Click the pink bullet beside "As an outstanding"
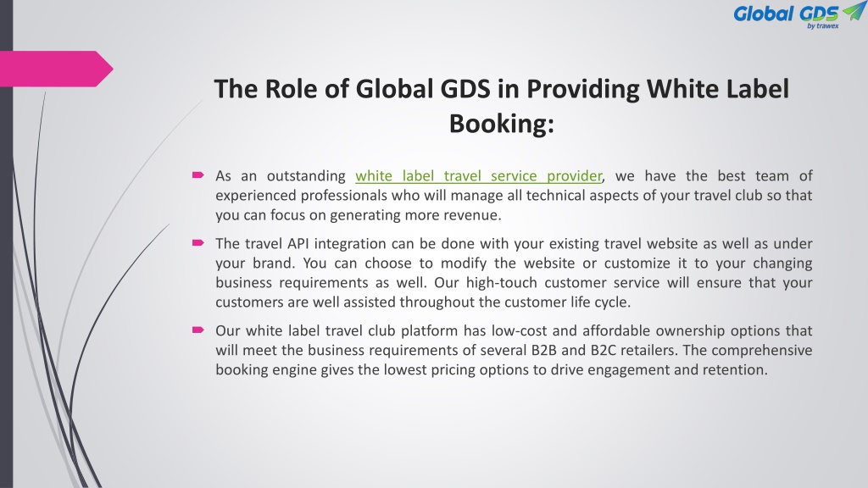The height and width of the screenshot is (488, 868). 198,175
